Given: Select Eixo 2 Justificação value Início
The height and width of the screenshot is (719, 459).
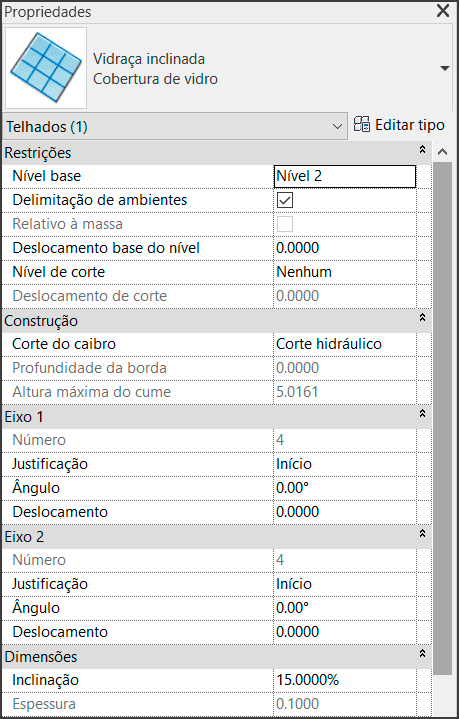Looking at the screenshot, I should (x=345, y=584).
